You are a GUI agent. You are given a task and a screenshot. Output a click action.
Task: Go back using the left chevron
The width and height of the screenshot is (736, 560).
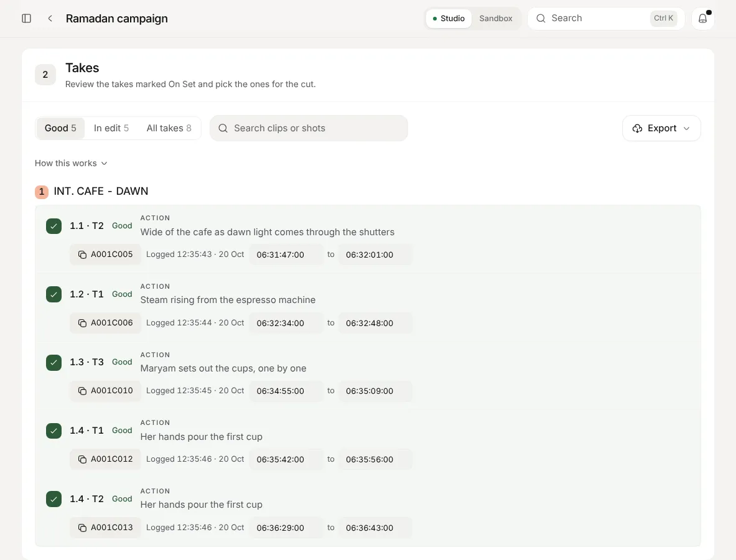[x=50, y=18]
